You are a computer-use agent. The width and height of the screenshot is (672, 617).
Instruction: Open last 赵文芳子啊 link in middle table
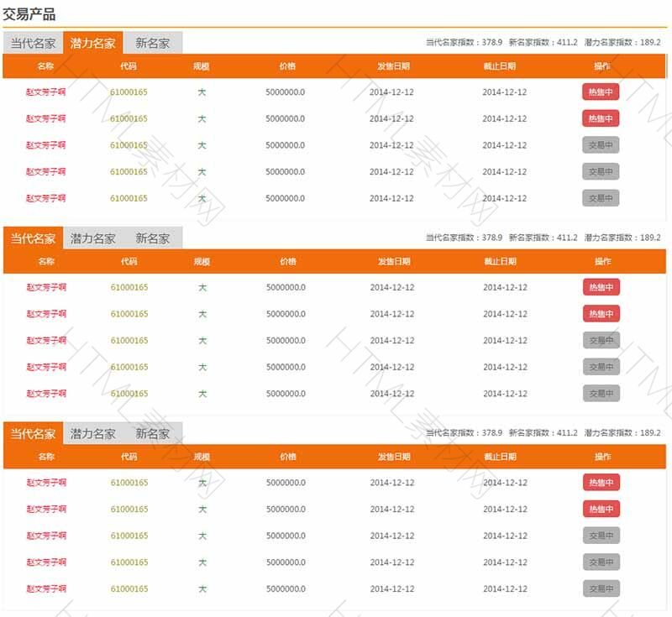click(x=46, y=394)
